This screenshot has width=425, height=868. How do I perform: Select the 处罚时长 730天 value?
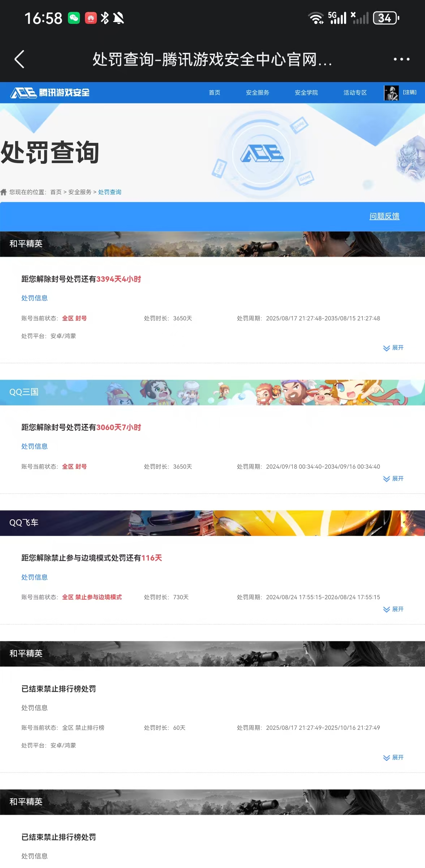click(x=181, y=597)
